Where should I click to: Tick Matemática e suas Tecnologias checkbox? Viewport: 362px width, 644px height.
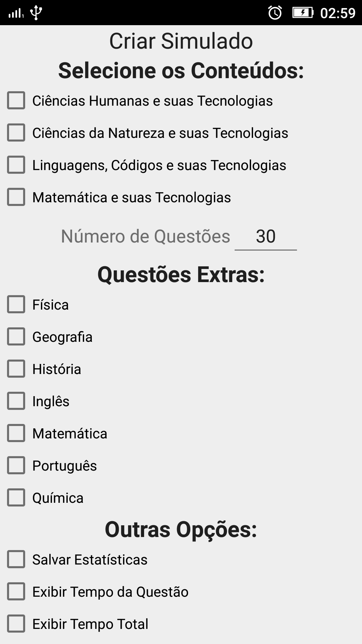tap(16, 197)
